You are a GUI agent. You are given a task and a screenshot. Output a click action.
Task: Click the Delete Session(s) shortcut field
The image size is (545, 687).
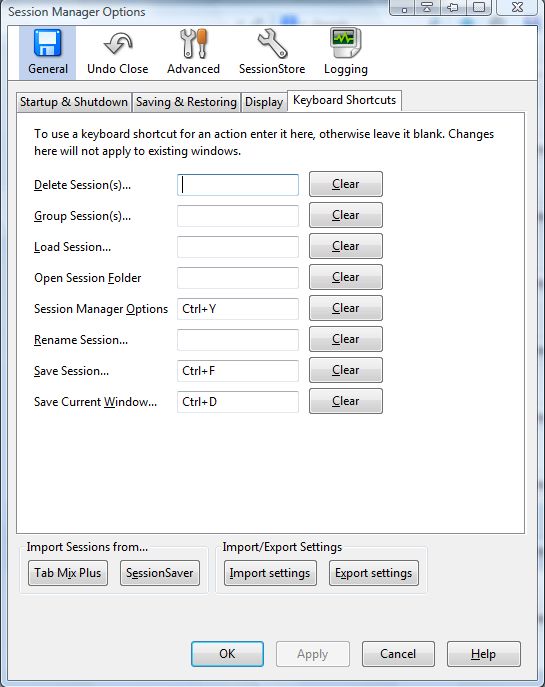(238, 185)
